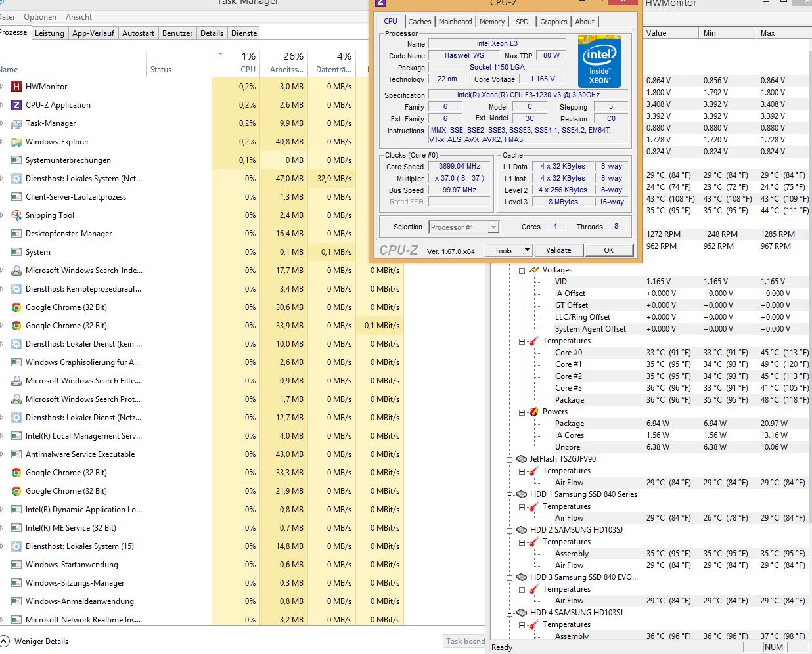The height and width of the screenshot is (654, 812).
Task: Sort processes by the CPU column header
Action: tap(237, 62)
